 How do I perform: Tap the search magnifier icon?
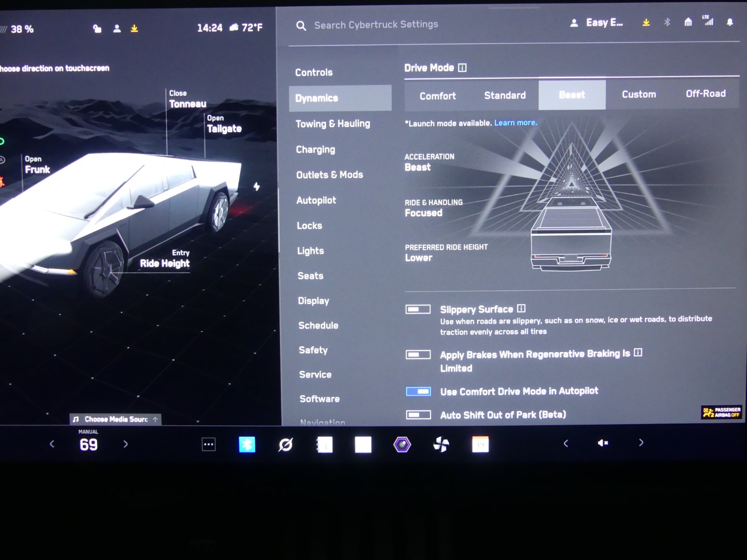coord(301,25)
